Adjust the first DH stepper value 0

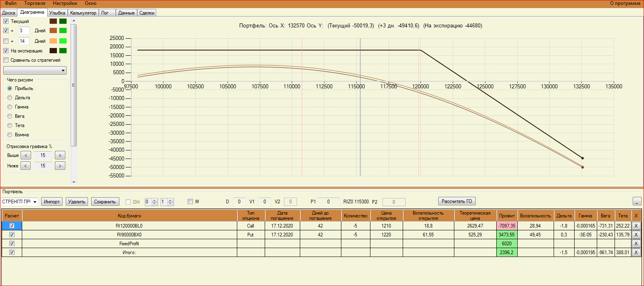tap(151, 202)
